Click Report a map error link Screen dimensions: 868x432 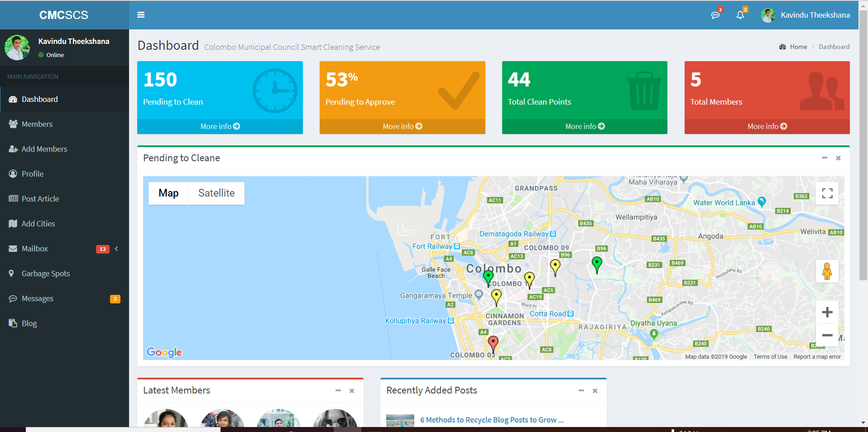817,357
